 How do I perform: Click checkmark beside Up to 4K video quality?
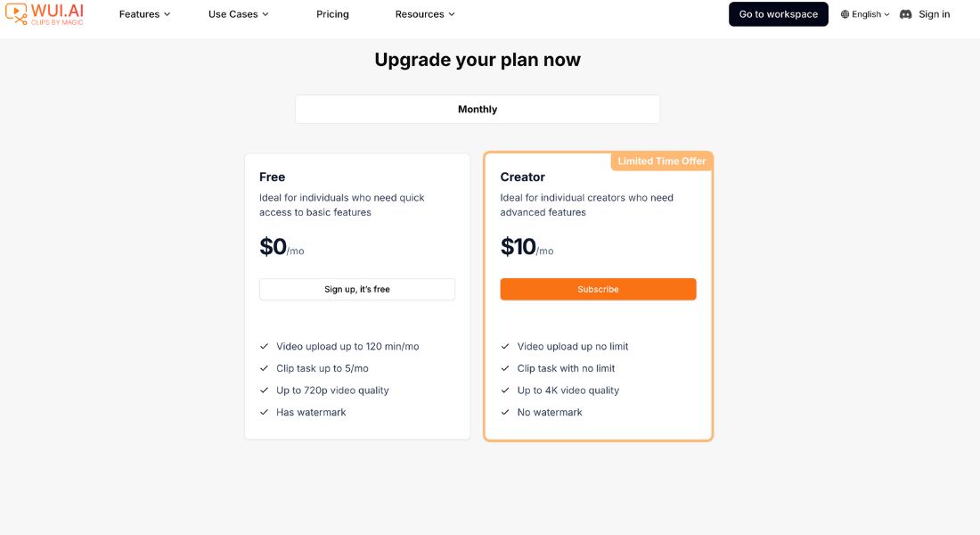point(505,390)
